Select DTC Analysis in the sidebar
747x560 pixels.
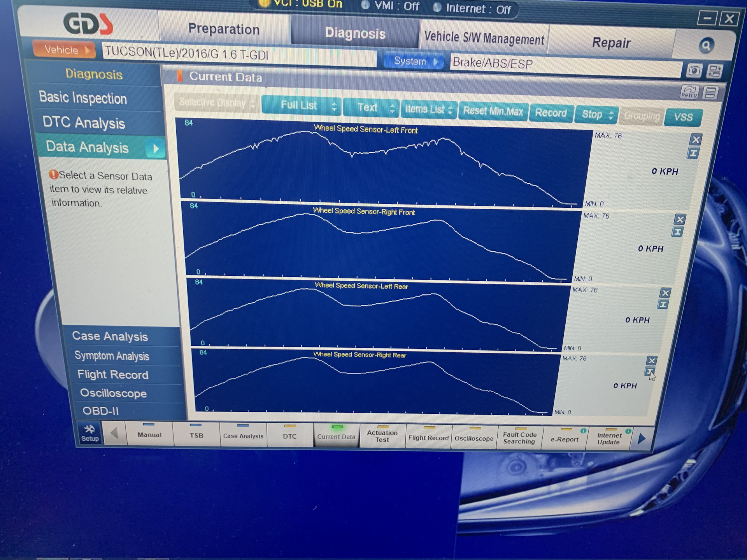point(84,123)
